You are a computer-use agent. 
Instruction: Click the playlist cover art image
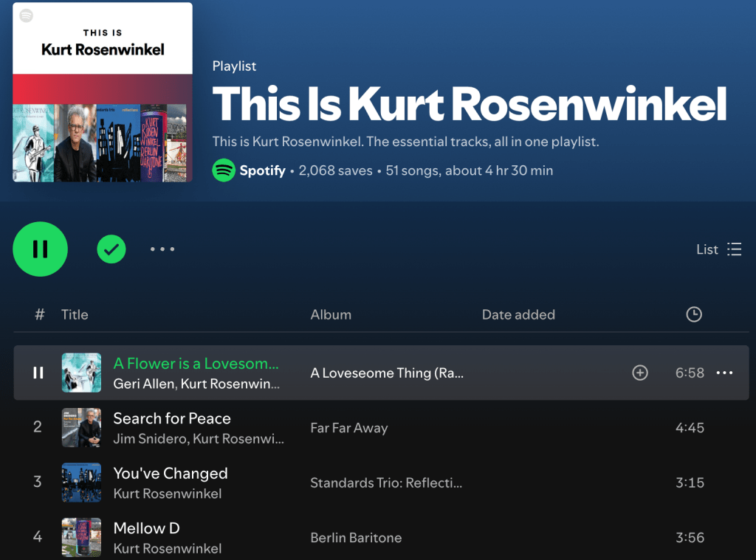point(103,92)
